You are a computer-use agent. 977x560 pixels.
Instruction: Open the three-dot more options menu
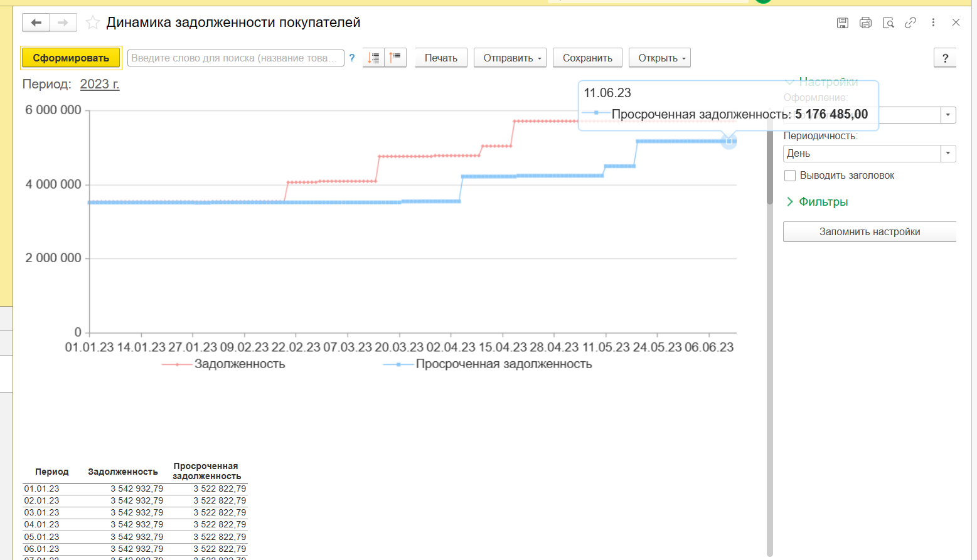933,23
